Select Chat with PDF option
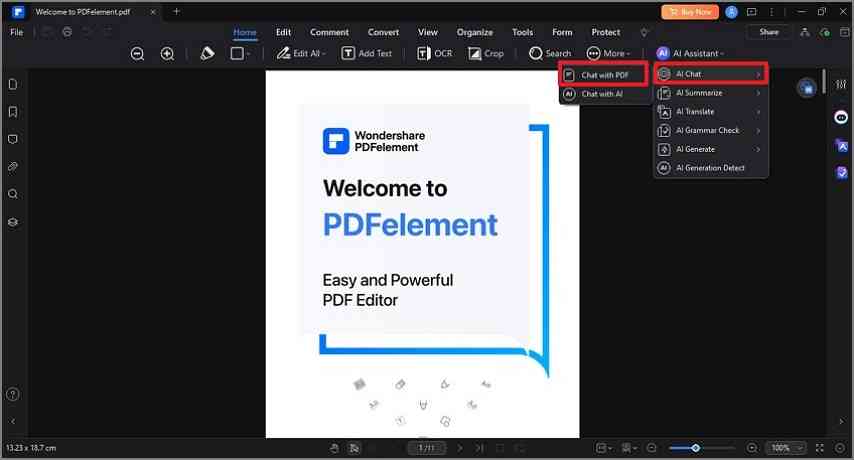The image size is (854, 460). [x=603, y=75]
